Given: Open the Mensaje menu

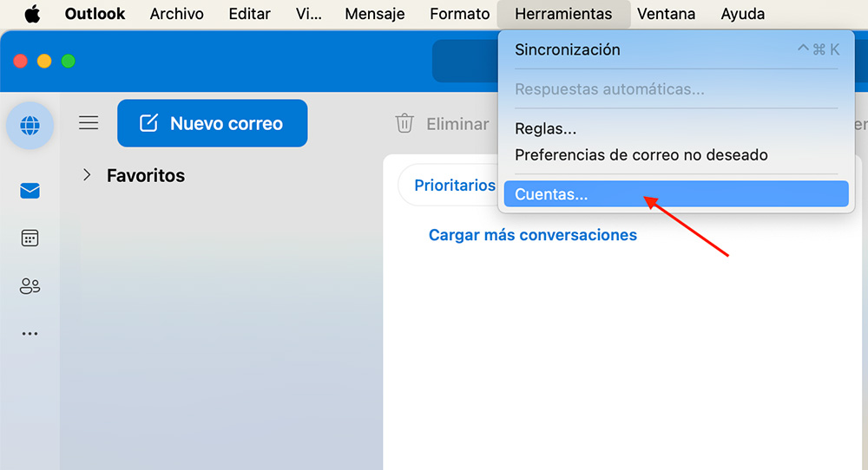Looking at the screenshot, I should [375, 14].
